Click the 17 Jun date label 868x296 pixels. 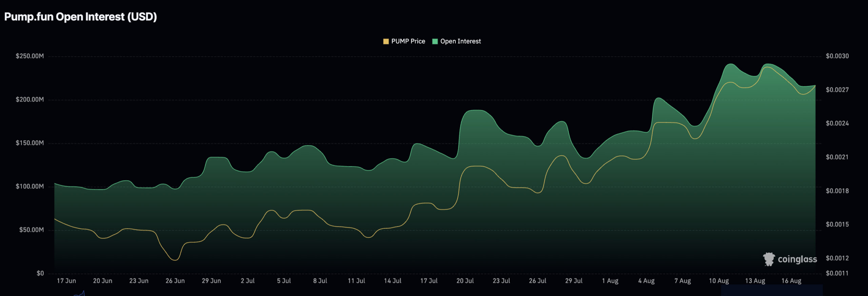point(66,281)
